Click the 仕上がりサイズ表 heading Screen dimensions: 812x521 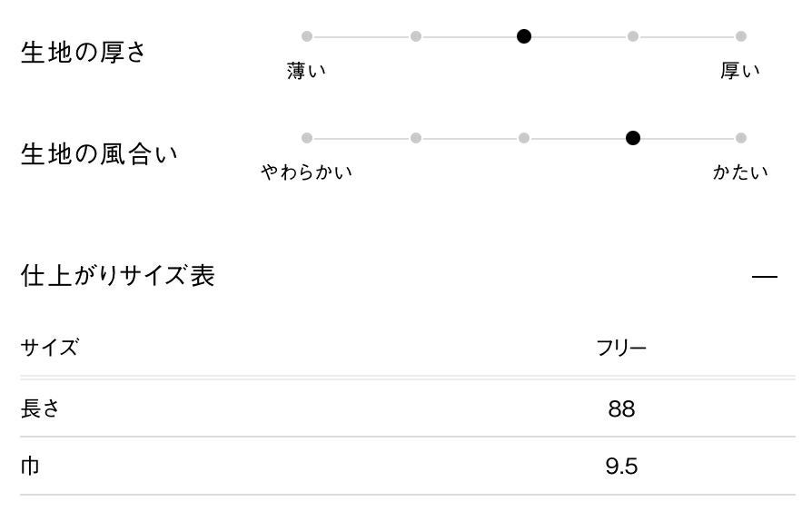(118, 276)
